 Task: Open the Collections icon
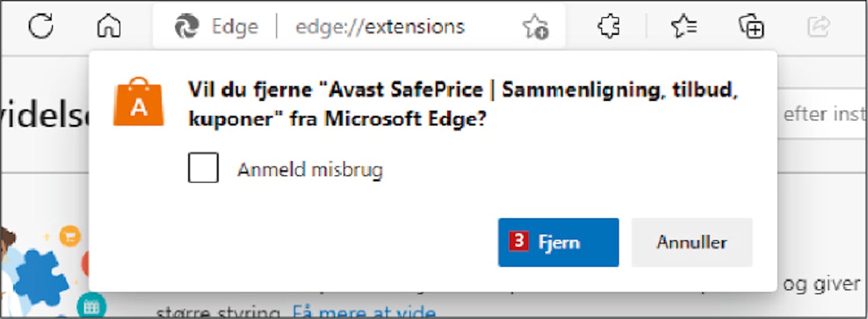point(752,27)
